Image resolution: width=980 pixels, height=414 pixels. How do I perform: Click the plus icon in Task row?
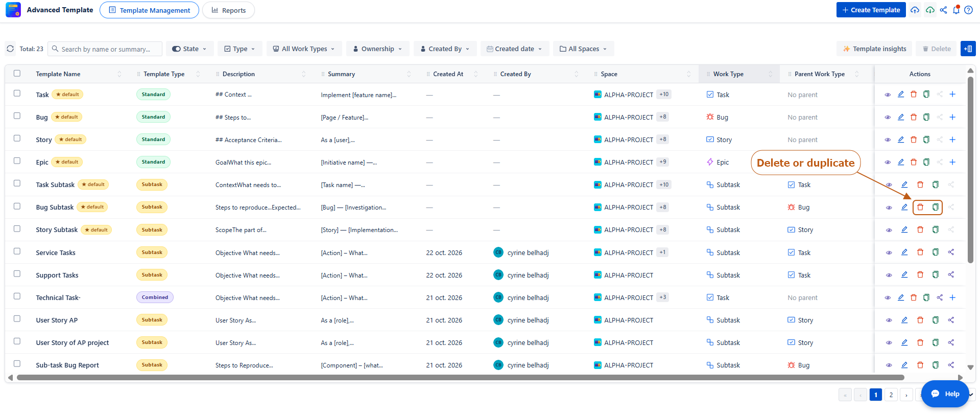952,94
